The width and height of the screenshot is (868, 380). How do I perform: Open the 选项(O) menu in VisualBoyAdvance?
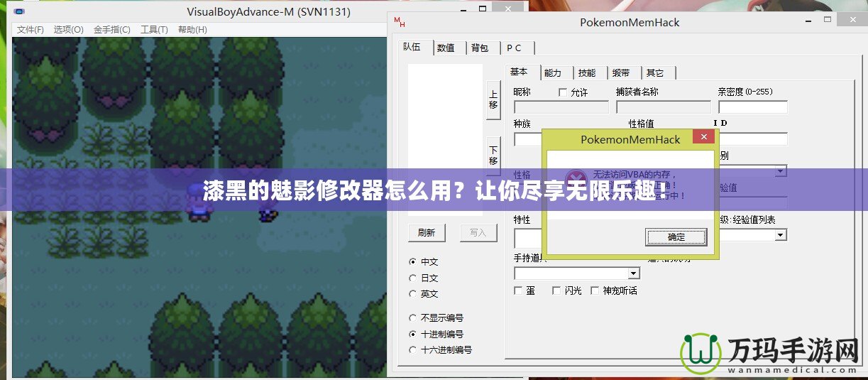point(69,30)
